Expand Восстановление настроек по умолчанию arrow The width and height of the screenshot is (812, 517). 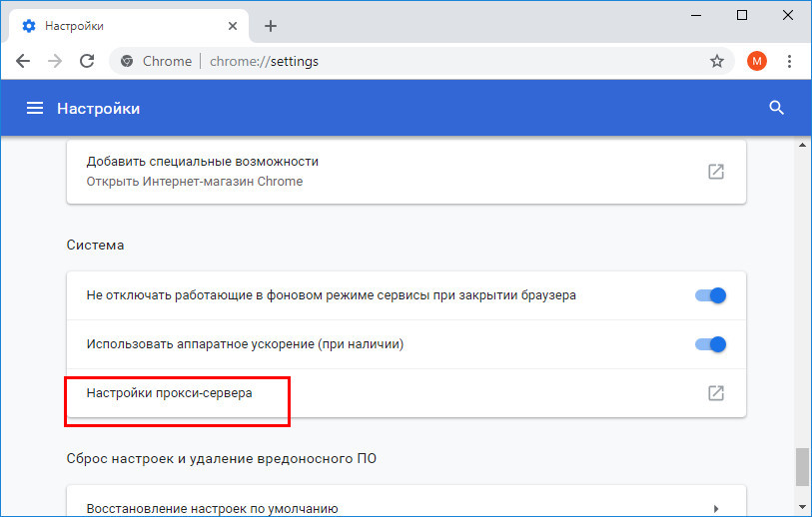coord(716,509)
